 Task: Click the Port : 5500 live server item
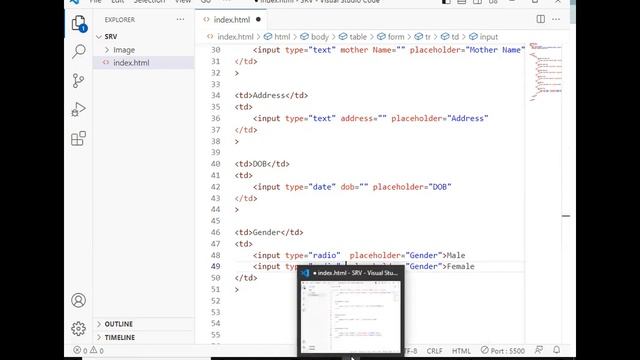502,351
